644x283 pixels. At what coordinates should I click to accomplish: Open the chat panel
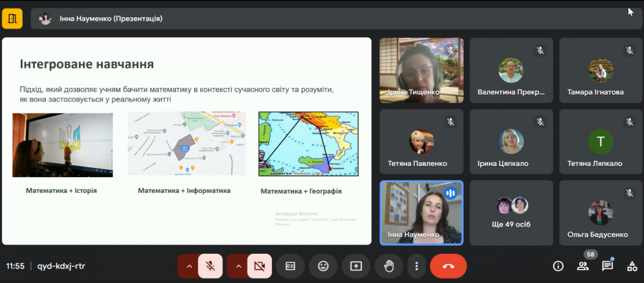608,266
